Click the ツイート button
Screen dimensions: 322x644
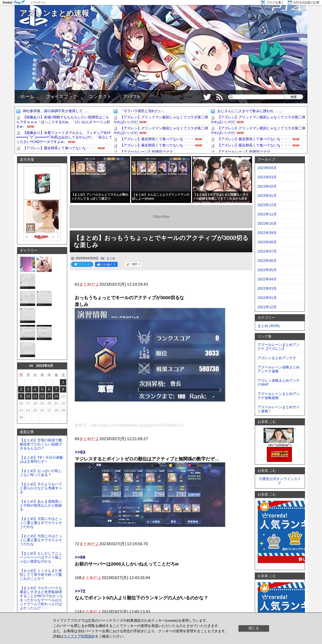(82, 264)
